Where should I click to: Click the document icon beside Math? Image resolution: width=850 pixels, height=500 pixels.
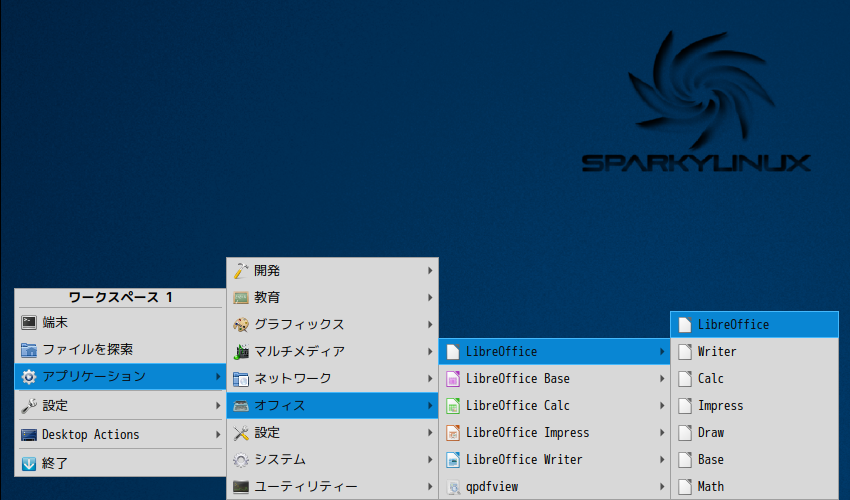click(685, 487)
